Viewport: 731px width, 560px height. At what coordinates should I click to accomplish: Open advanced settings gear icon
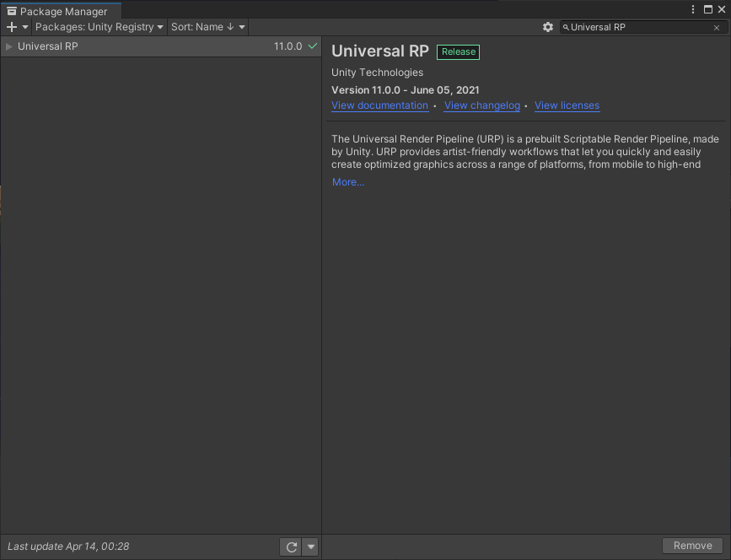[x=548, y=27]
